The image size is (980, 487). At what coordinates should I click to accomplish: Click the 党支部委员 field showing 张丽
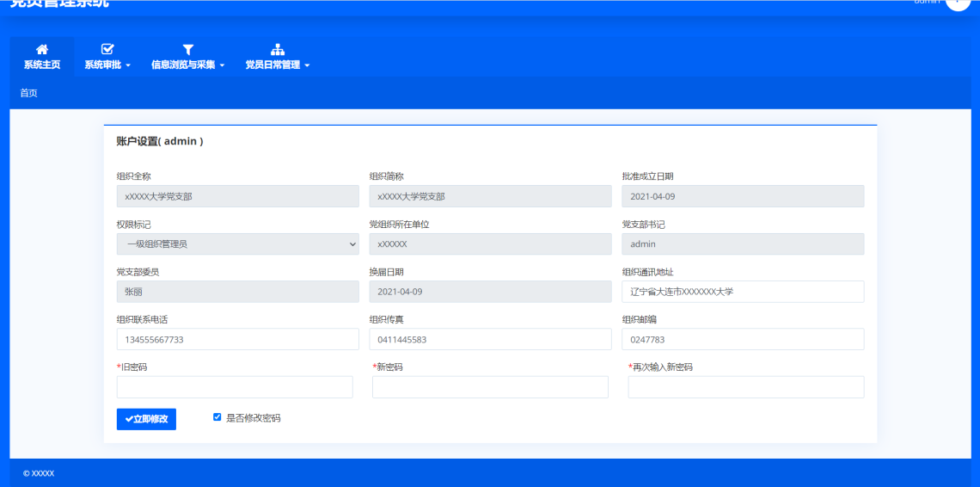pyautogui.click(x=238, y=292)
